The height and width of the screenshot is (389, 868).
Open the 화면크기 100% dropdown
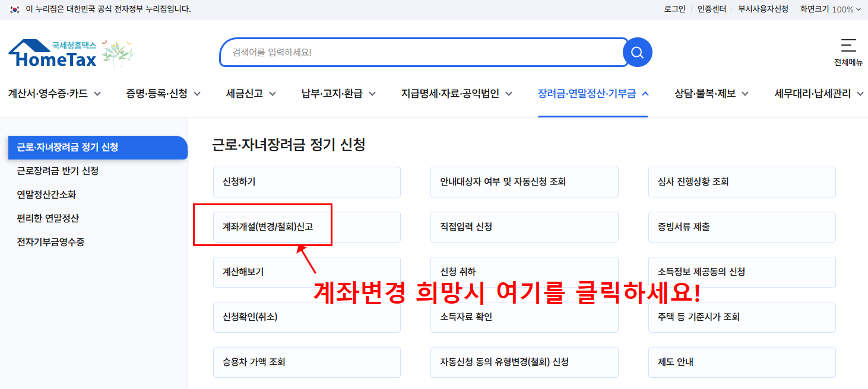pyautogui.click(x=831, y=9)
